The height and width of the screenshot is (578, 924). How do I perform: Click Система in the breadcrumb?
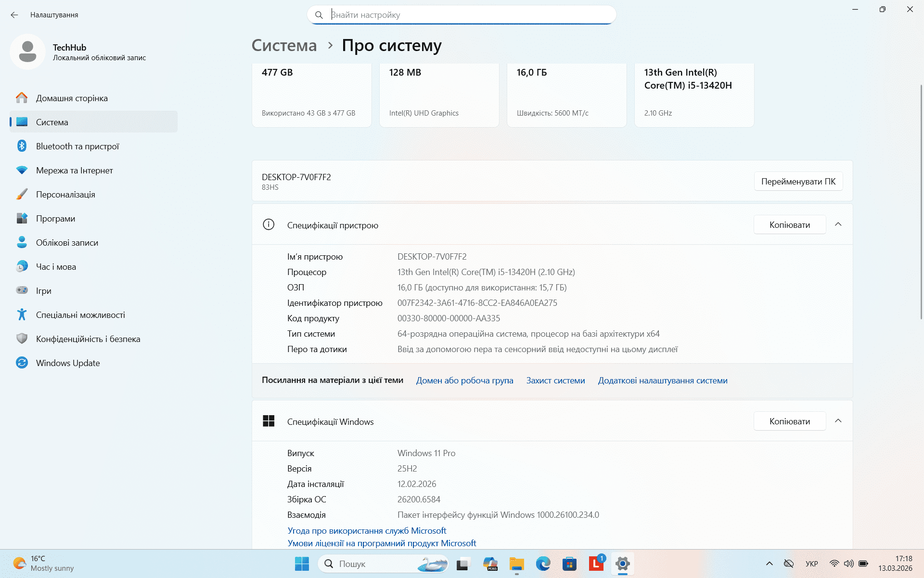[x=284, y=45]
